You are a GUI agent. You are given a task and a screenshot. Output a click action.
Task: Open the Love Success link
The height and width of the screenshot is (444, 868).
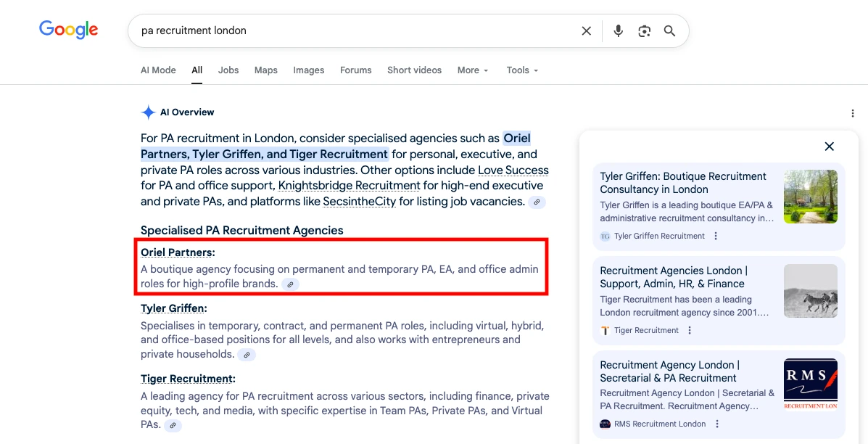coord(513,170)
